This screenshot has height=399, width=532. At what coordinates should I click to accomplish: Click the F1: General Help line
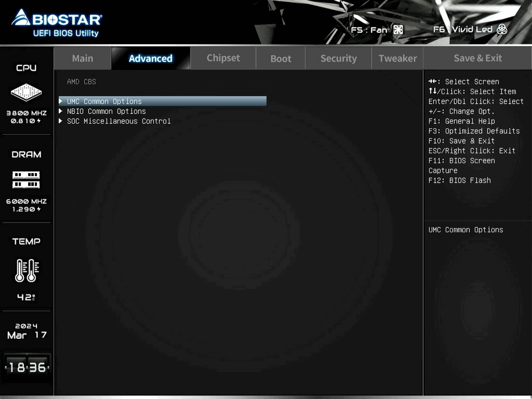pyautogui.click(x=462, y=121)
